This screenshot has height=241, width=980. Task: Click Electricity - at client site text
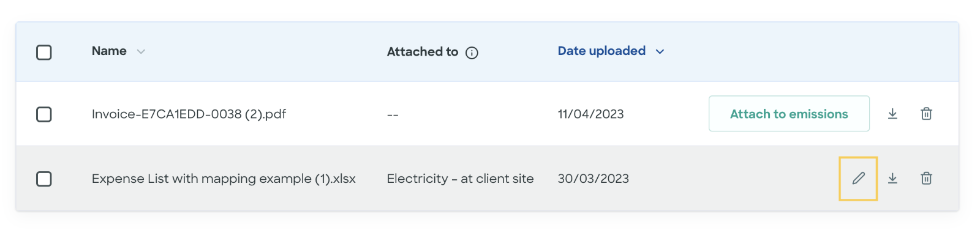coord(460,179)
